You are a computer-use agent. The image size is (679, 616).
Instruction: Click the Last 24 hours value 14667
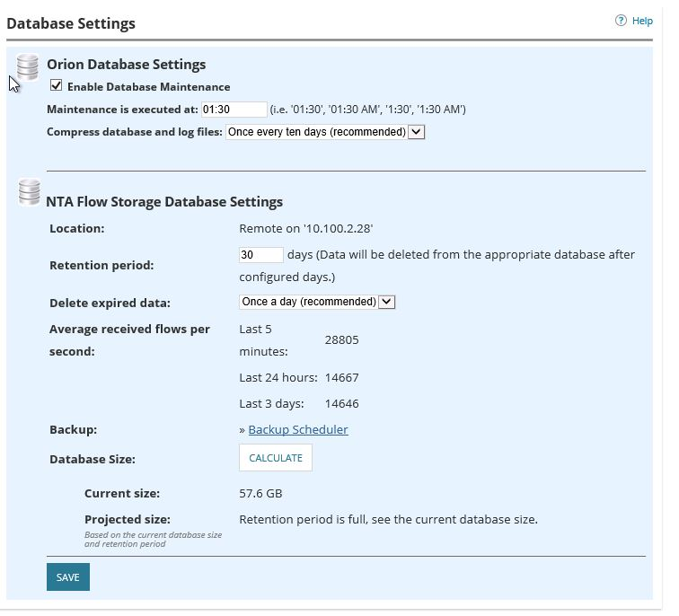(341, 377)
